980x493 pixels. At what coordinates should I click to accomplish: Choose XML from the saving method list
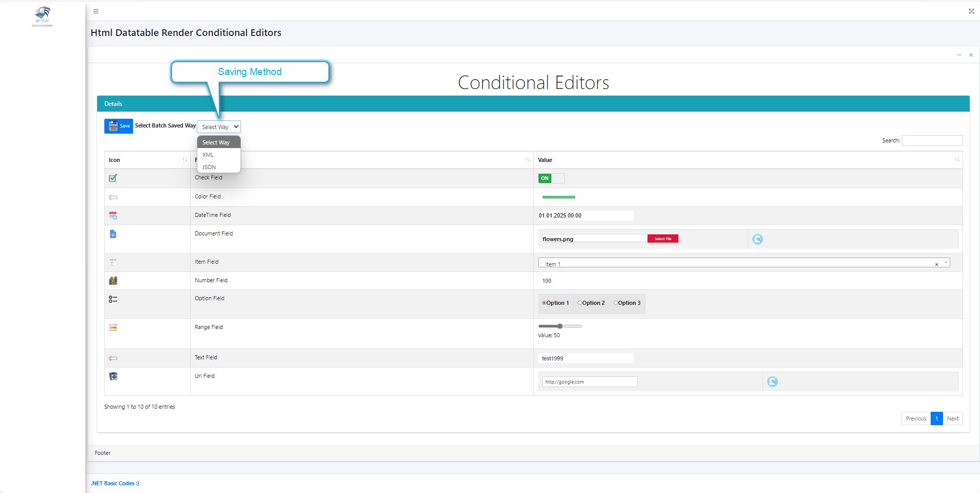coord(219,155)
